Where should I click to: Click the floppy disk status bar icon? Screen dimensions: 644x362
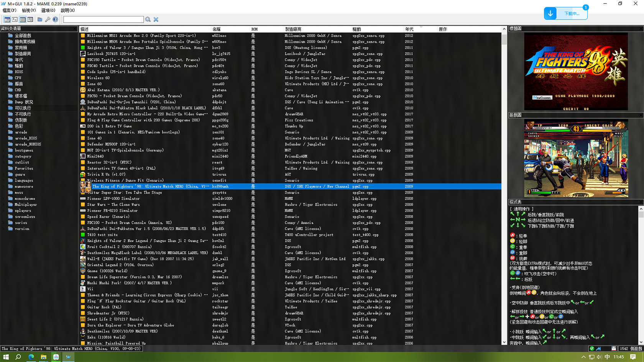click(614, 349)
